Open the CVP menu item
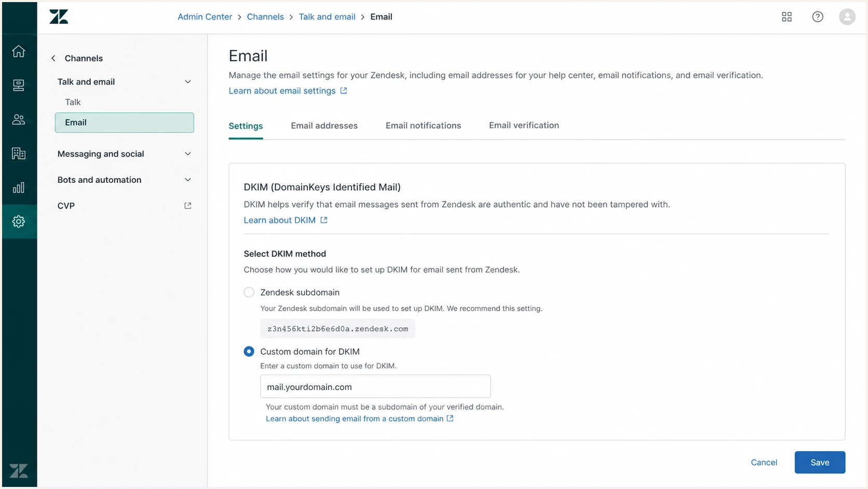868x489 pixels. 125,206
